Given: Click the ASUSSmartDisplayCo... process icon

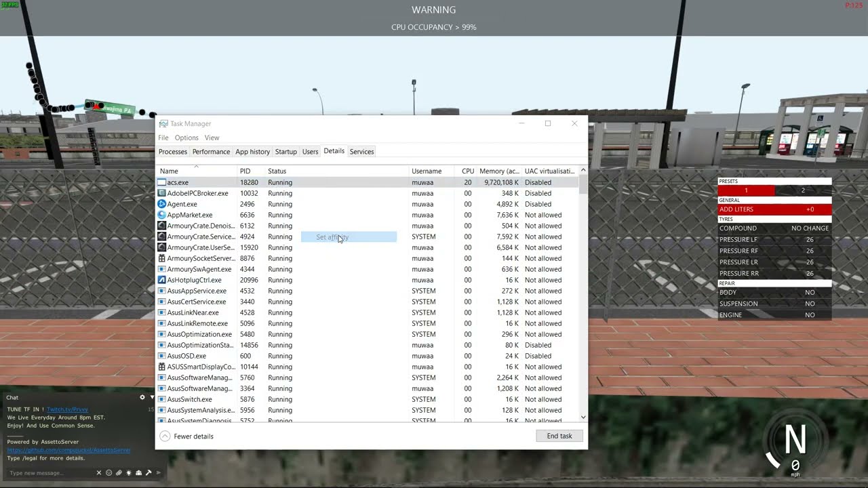Looking at the screenshot, I should [x=162, y=367].
